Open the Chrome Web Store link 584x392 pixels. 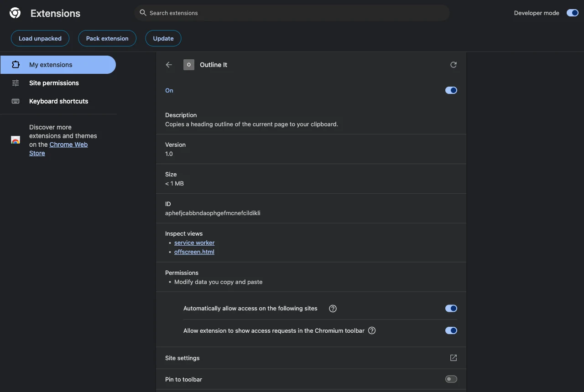coord(58,149)
